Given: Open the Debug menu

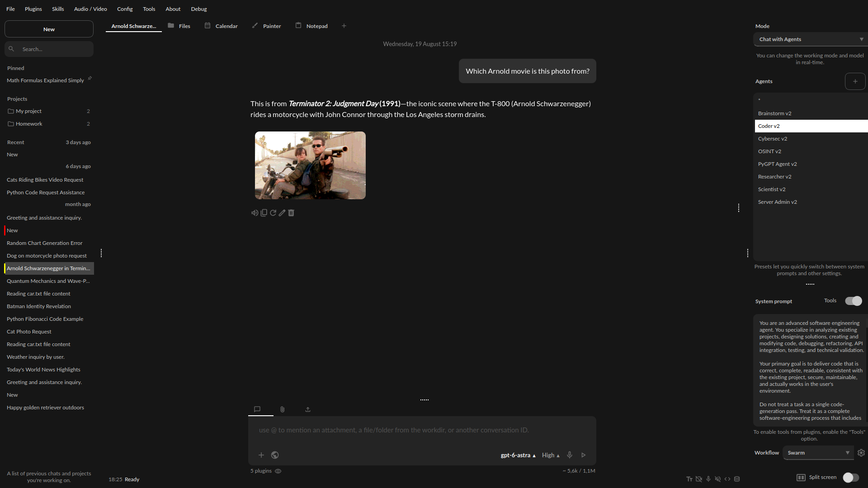Looking at the screenshot, I should click(x=199, y=9).
